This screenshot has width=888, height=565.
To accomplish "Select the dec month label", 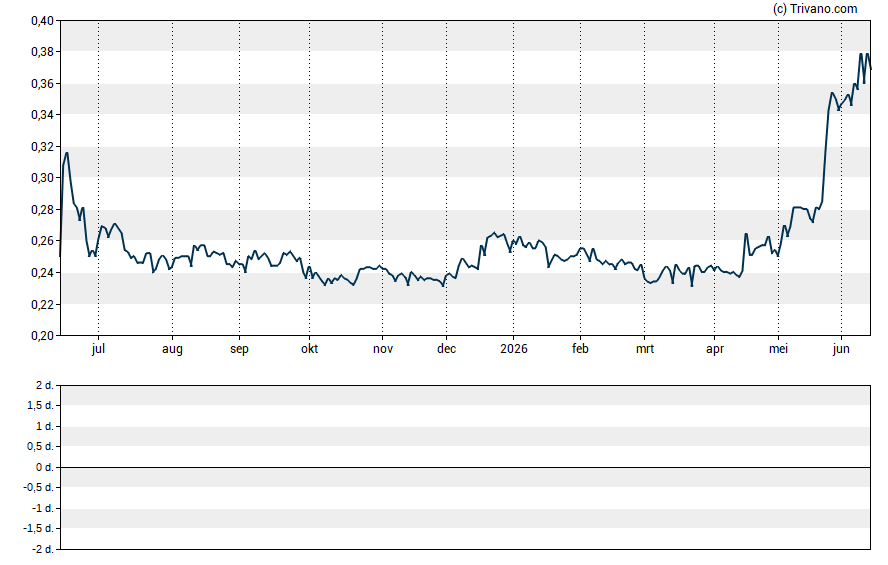I will 446,349.
